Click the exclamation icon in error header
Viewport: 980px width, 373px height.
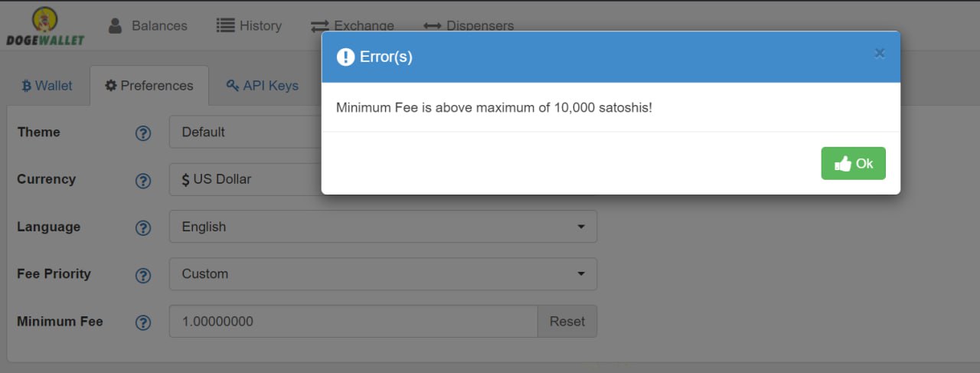345,57
